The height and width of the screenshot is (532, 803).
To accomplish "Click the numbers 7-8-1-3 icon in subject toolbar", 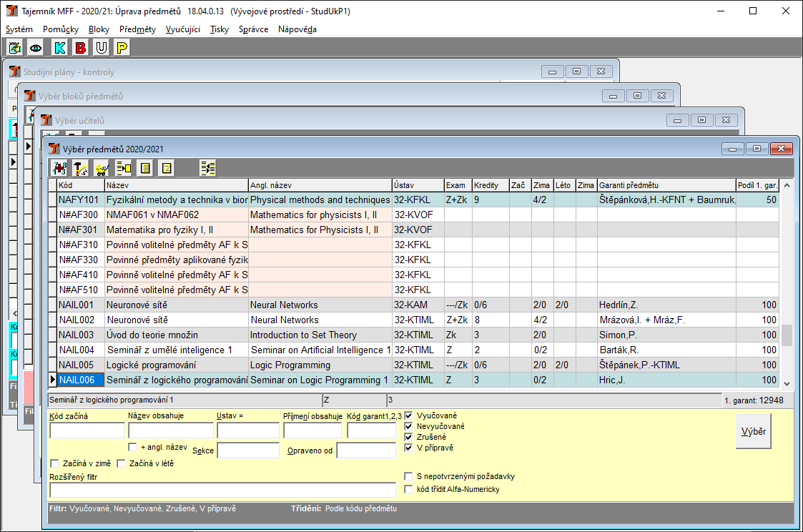I will pos(59,168).
